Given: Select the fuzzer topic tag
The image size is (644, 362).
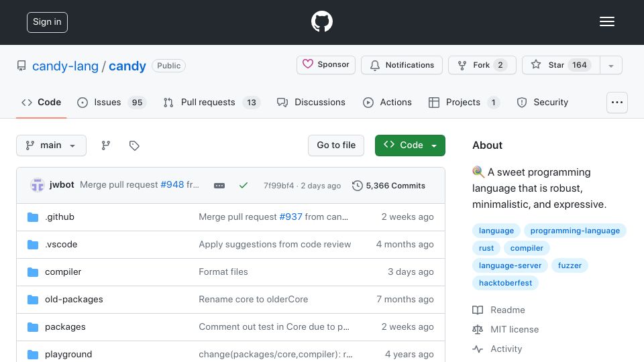Looking at the screenshot, I should click(x=570, y=265).
